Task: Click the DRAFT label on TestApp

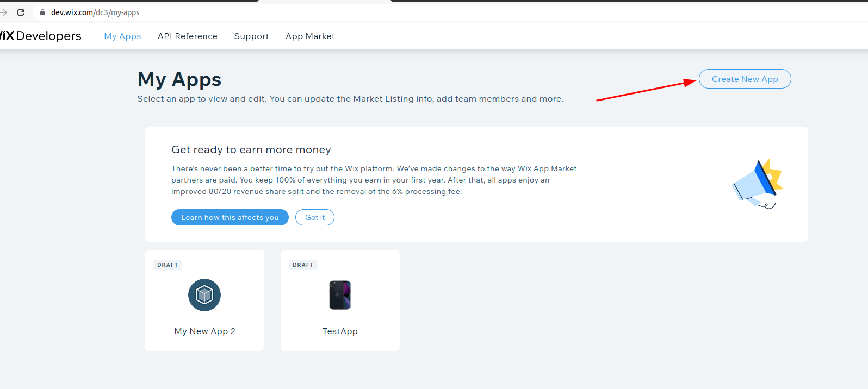Action: (x=303, y=265)
